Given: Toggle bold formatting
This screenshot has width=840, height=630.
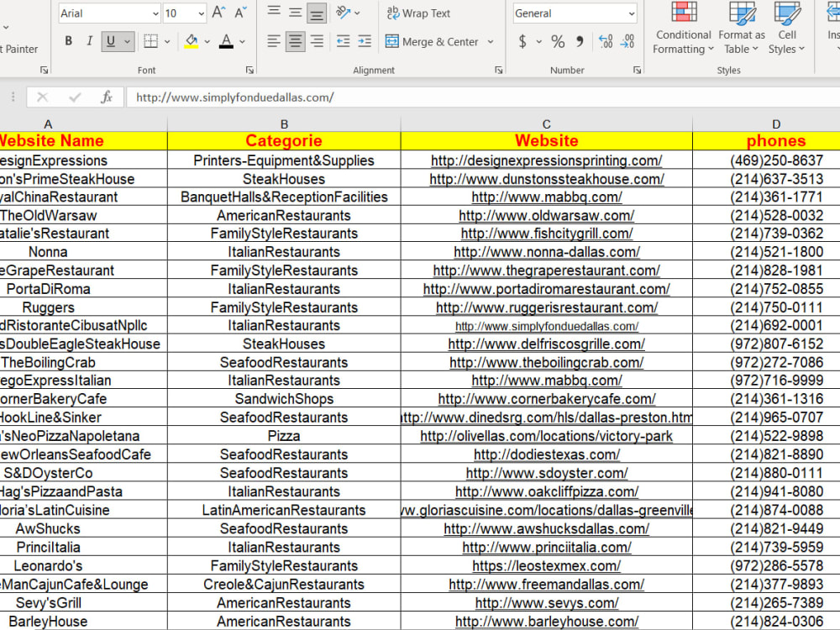Looking at the screenshot, I should [69, 40].
